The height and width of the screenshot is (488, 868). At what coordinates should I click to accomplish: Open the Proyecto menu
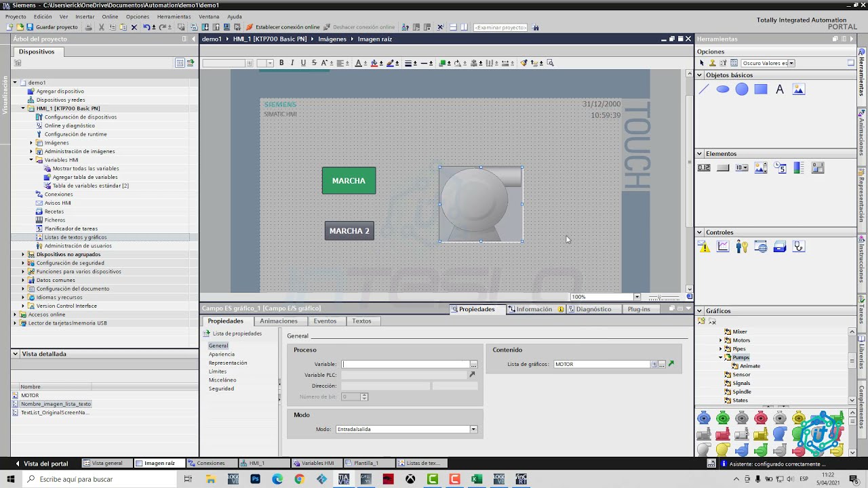coord(16,16)
